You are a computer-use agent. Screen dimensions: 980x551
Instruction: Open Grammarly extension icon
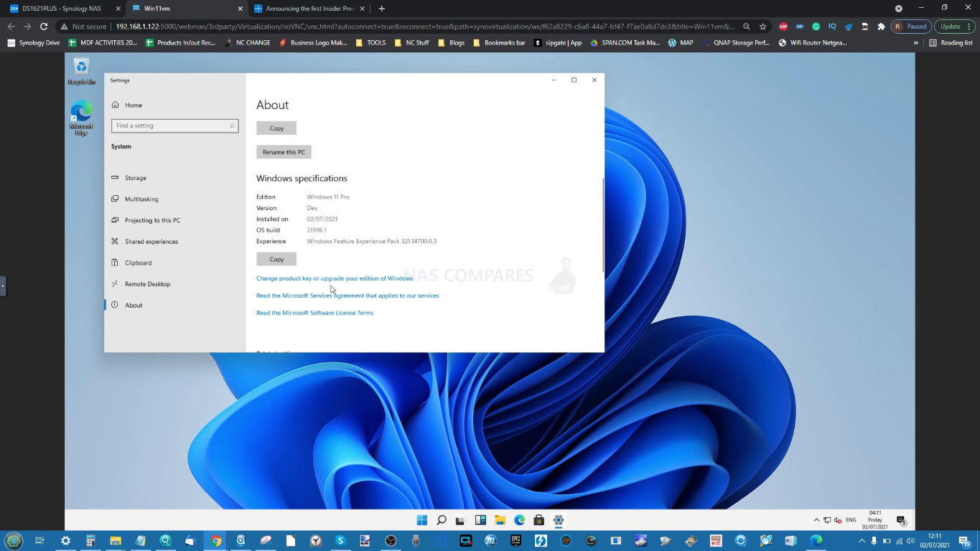(x=816, y=27)
